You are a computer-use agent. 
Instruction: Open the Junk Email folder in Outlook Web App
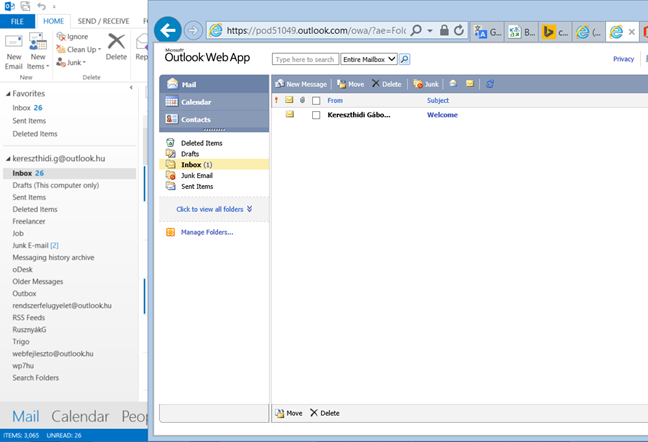tap(197, 176)
